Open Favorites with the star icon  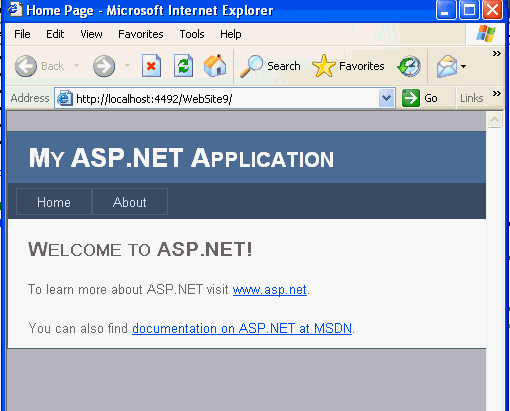[x=324, y=66]
